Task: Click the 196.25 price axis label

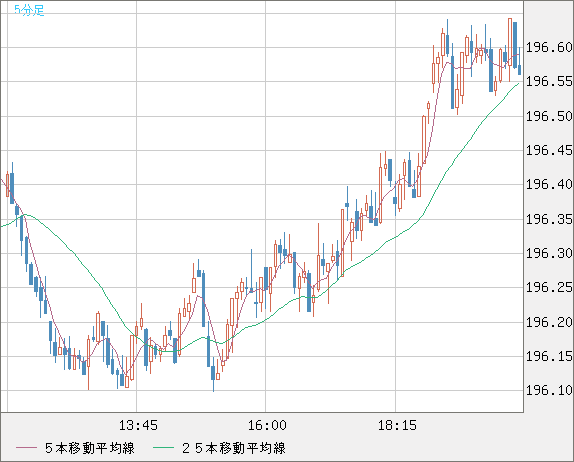Action: click(549, 287)
